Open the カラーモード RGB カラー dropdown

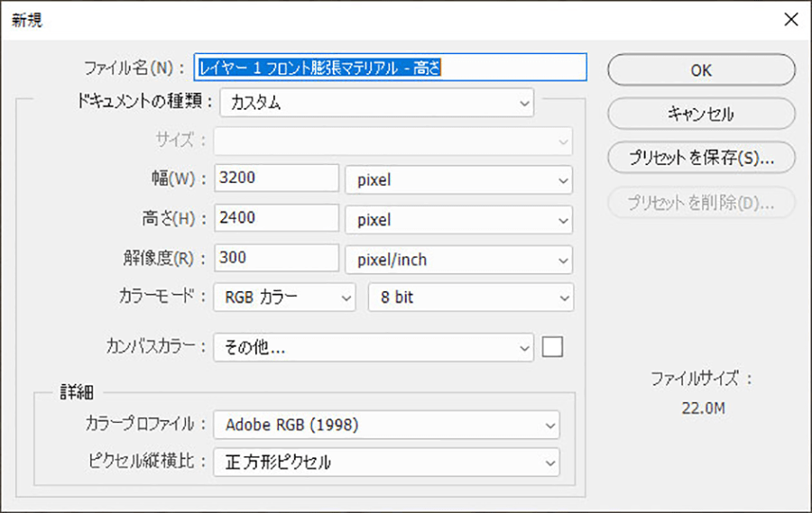[284, 298]
